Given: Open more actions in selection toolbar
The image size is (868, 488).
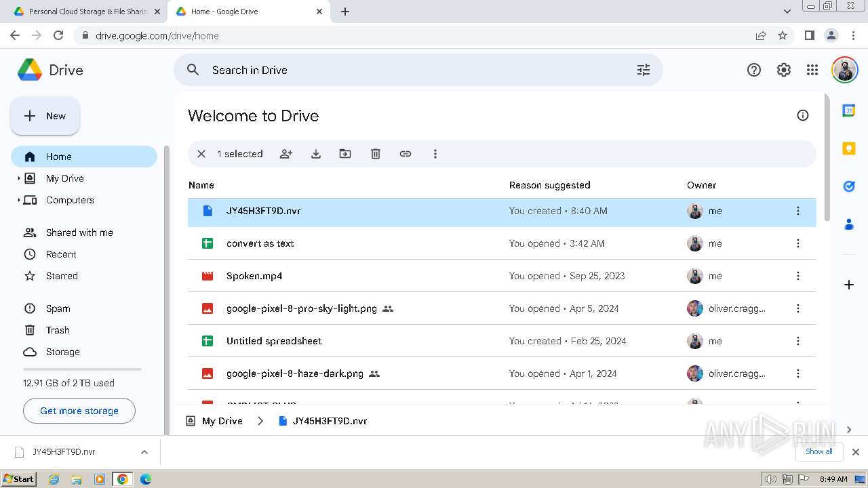Looking at the screenshot, I should 435,154.
